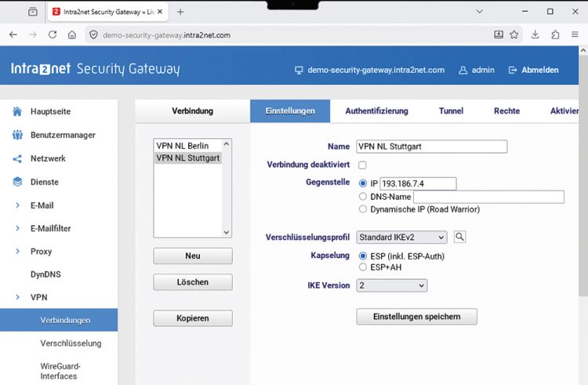Open the list all tabs chevron
Screen dimensions: 588x385
tap(479, 12)
